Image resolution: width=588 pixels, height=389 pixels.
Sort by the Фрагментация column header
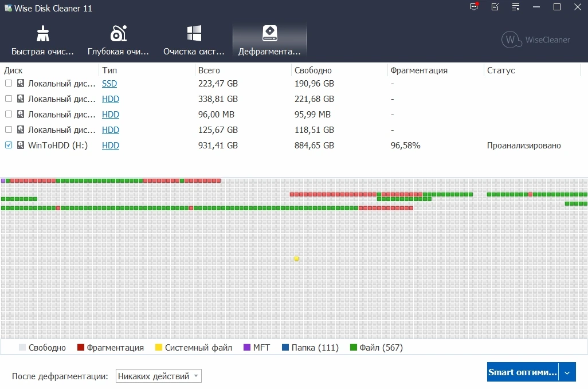tap(419, 70)
